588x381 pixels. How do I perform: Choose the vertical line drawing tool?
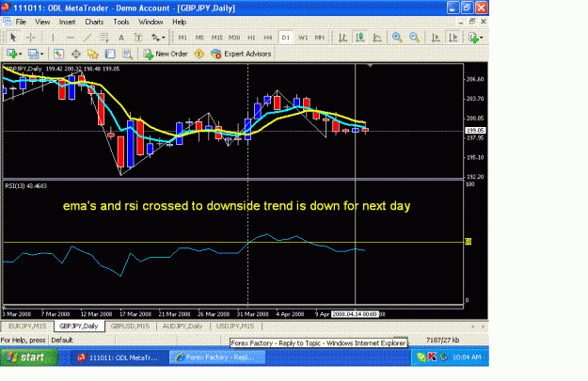pyautogui.click(x=53, y=37)
